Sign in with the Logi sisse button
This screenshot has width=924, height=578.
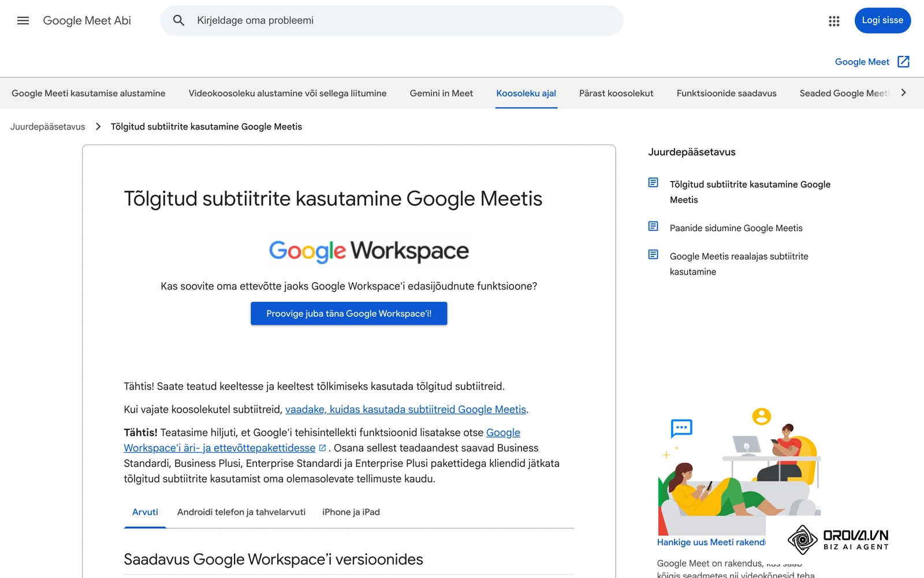882,20
